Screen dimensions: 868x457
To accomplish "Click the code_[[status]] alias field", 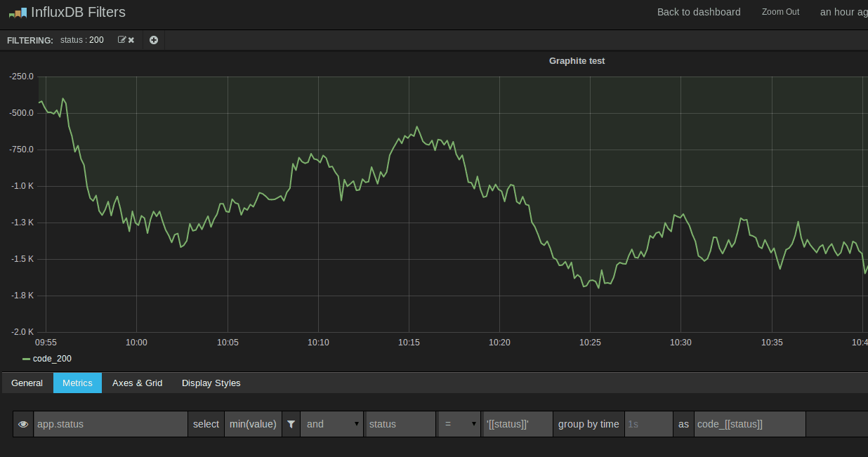I will point(750,424).
